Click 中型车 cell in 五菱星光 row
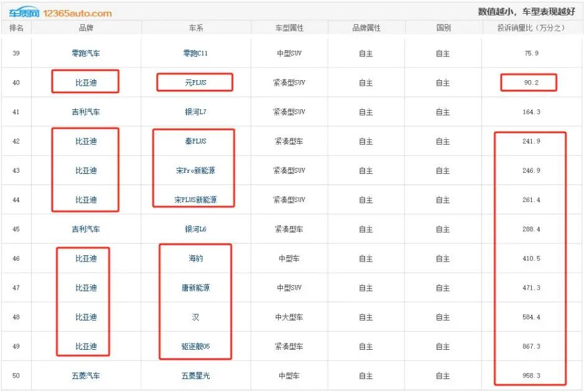 coord(289,376)
